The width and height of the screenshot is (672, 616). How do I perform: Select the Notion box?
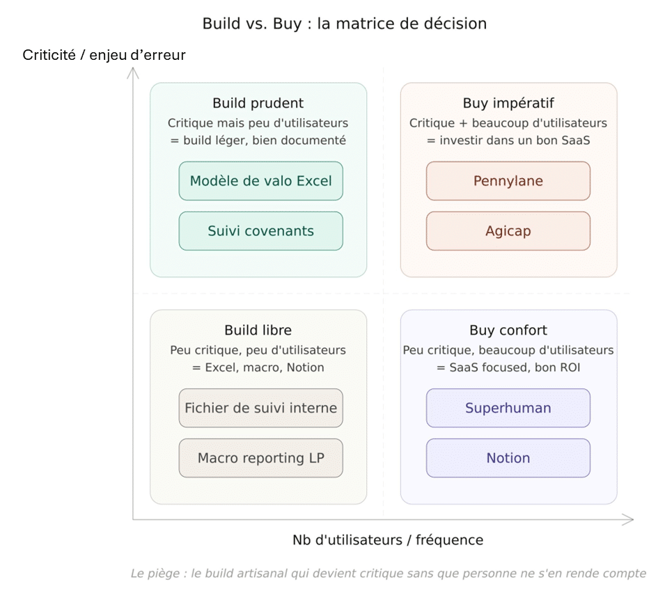click(x=508, y=458)
